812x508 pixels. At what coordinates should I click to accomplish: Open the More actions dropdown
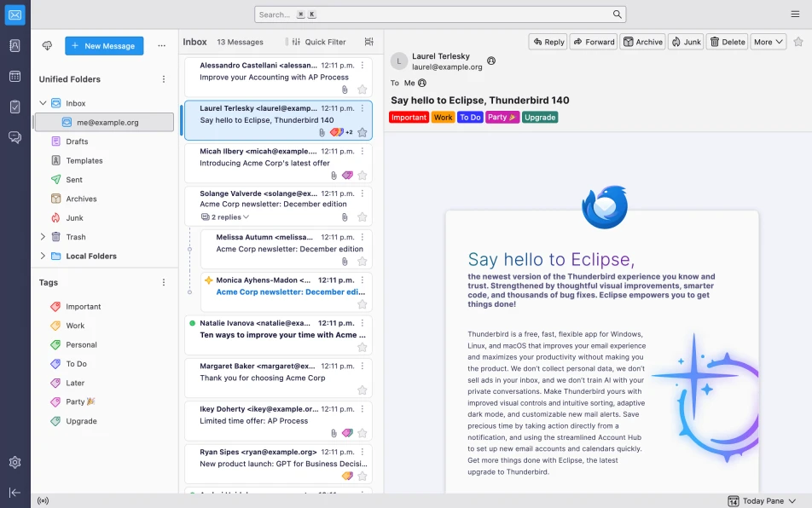click(x=766, y=41)
